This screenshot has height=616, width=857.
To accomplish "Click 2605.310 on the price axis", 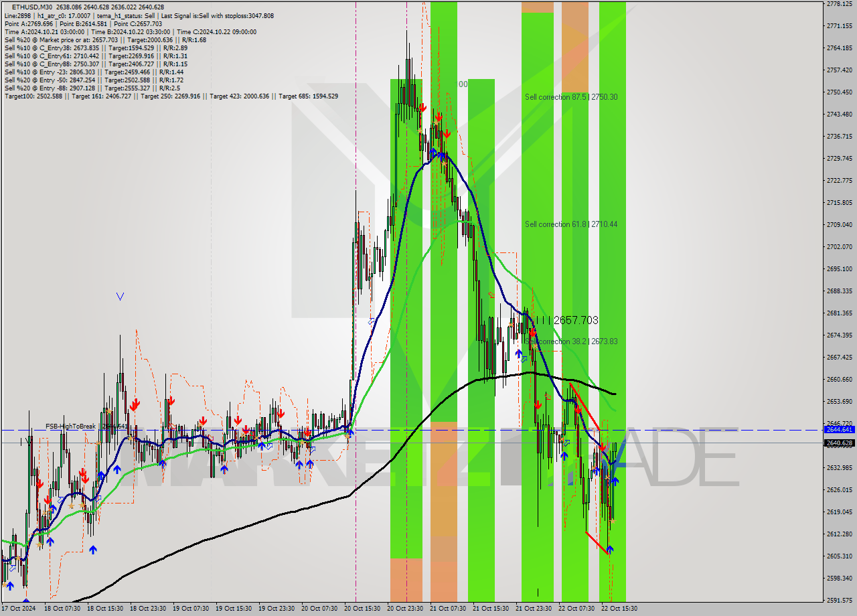I will tap(840, 556).
